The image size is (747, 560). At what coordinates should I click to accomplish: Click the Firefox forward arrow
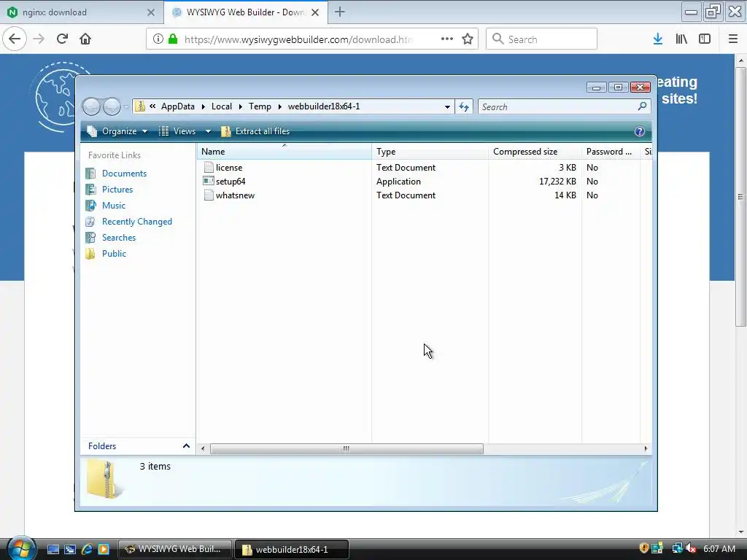pos(39,39)
